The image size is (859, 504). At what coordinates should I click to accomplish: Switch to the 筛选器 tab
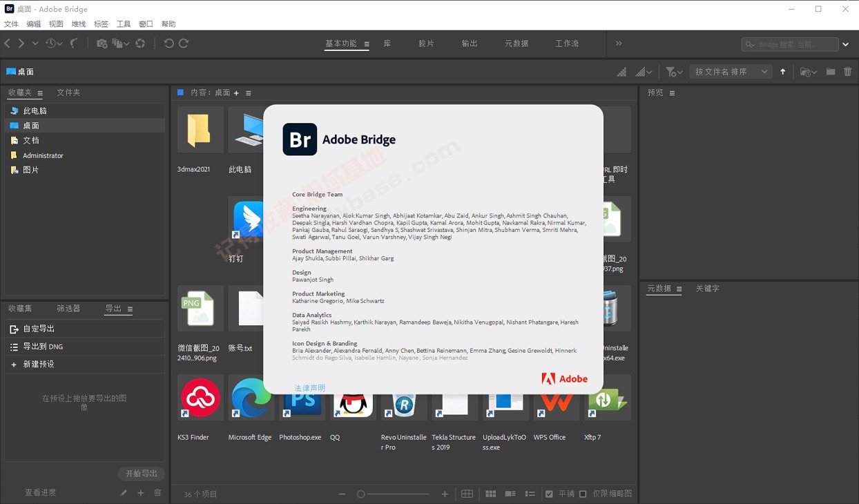pos(68,309)
